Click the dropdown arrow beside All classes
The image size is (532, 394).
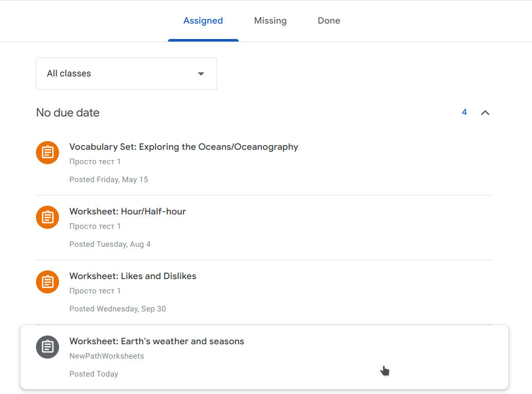tap(201, 73)
